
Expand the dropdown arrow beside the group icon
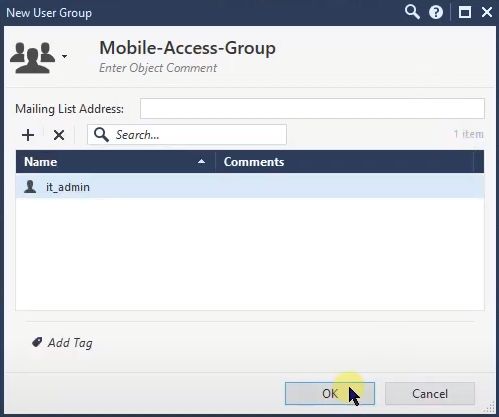coord(64,56)
